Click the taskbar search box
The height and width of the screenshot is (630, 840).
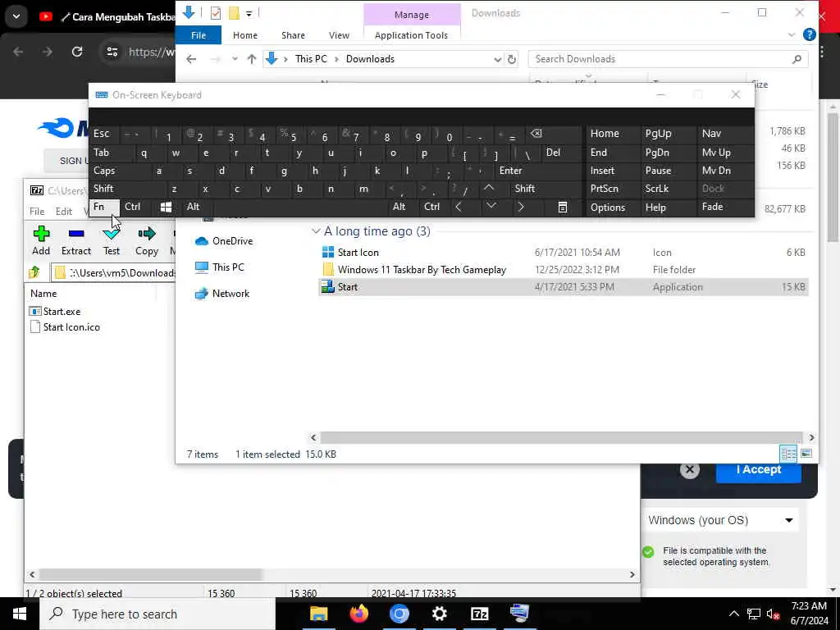[157, 614]
